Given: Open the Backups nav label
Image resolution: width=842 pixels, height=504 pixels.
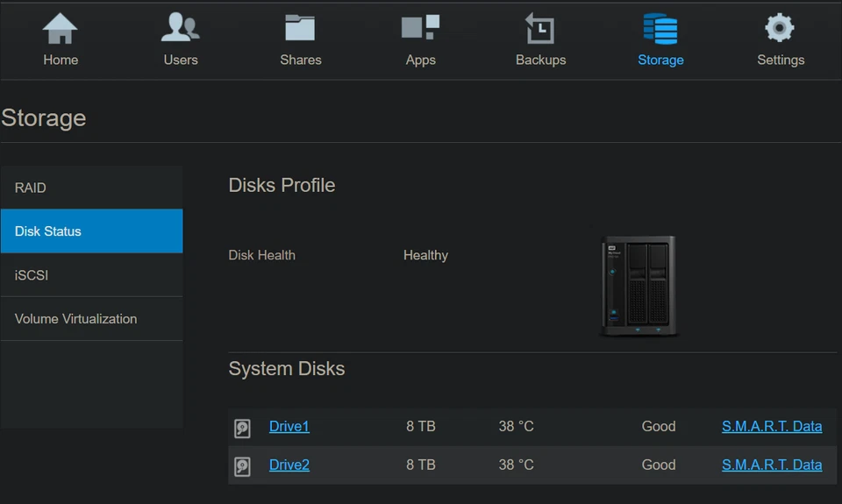Looking at the screenshot, I should pos(541,60).
